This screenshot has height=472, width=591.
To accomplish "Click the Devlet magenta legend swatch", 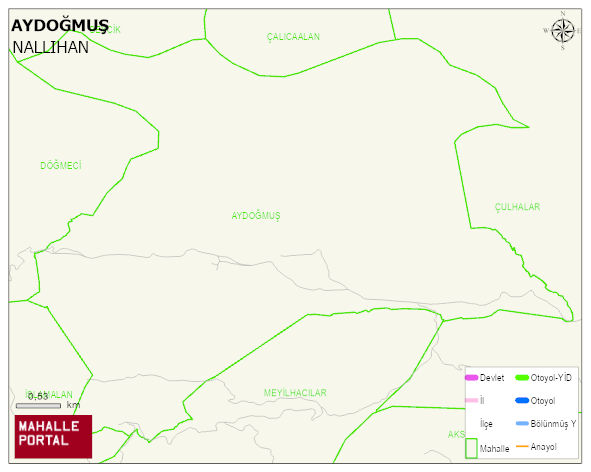I will (471, 378).
